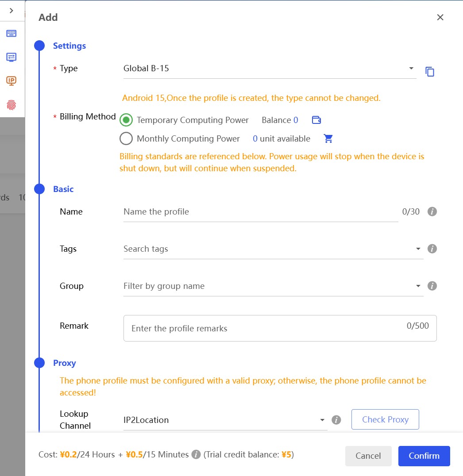Screen dimensions: 463x476
Task: Select the IP management sidebar icon
Action: tap(12, 81)
